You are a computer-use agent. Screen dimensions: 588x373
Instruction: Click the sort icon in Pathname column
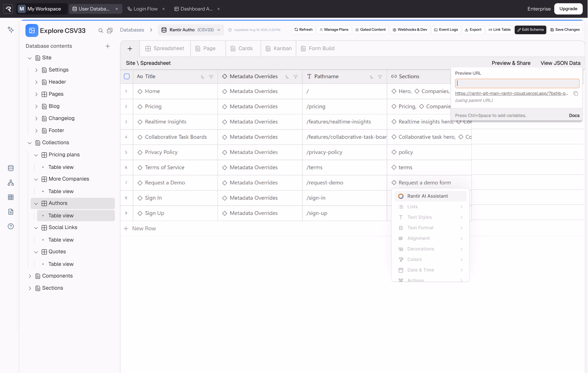(371, 77)
